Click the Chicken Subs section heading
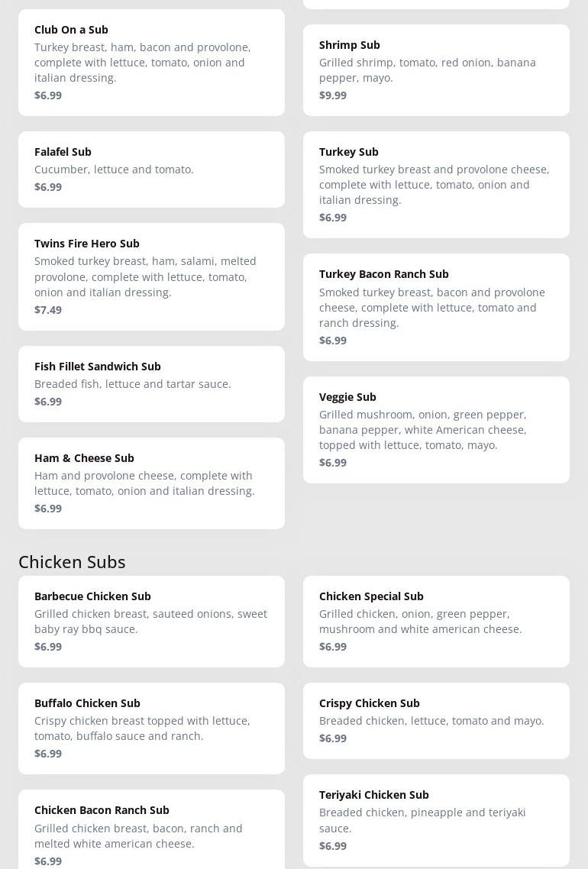This screenshot has height=869, width=588. (72, 561)
